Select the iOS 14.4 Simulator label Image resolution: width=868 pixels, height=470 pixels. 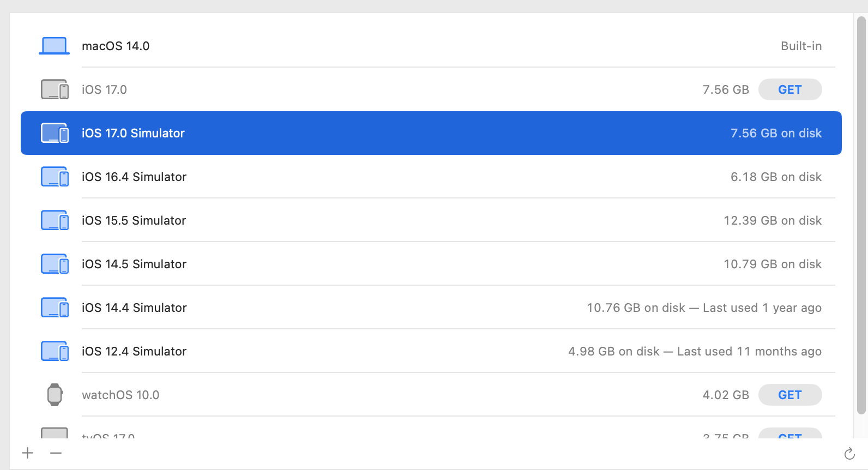[134, 308]
